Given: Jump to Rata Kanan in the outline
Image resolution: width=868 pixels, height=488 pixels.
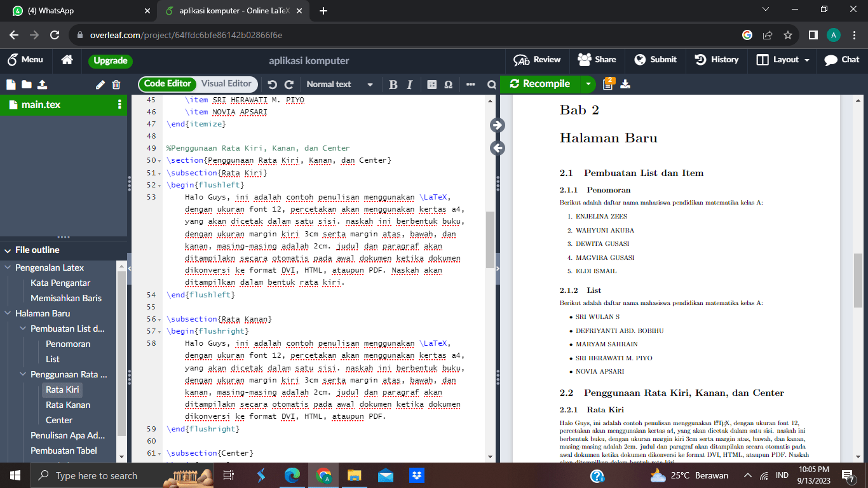Looking at the screenshot, I should pos(68,405).
